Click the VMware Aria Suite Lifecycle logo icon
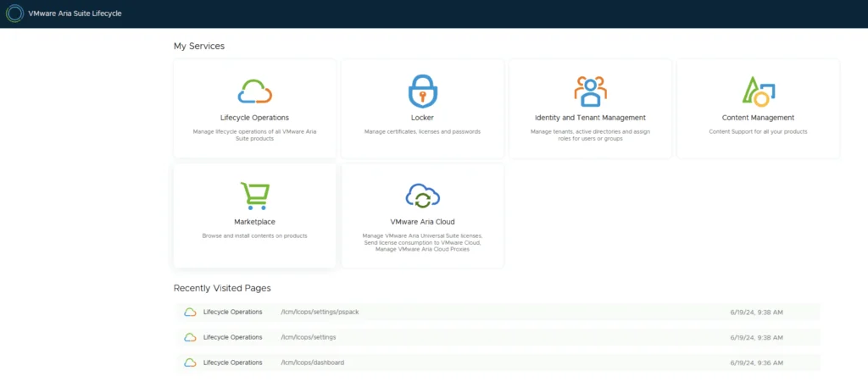Viewport: 868px width, 382px height. [x=14, y=14]
